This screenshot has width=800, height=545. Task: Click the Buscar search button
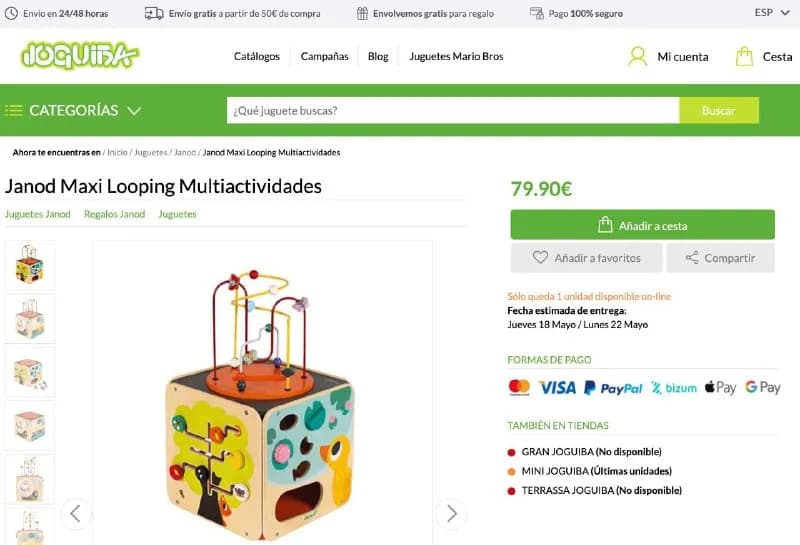click(x=719, y=110)
